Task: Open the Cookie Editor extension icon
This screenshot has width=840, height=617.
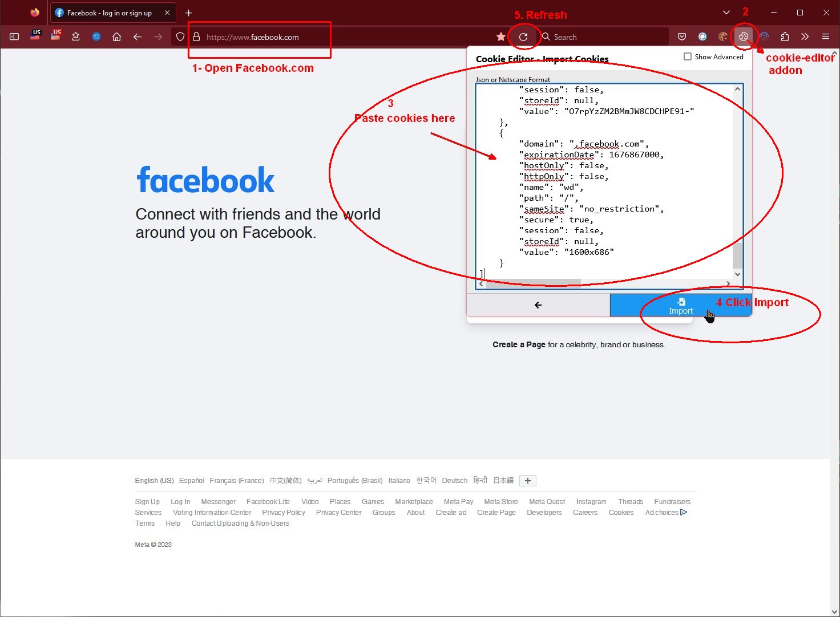Action: point(743,36)
